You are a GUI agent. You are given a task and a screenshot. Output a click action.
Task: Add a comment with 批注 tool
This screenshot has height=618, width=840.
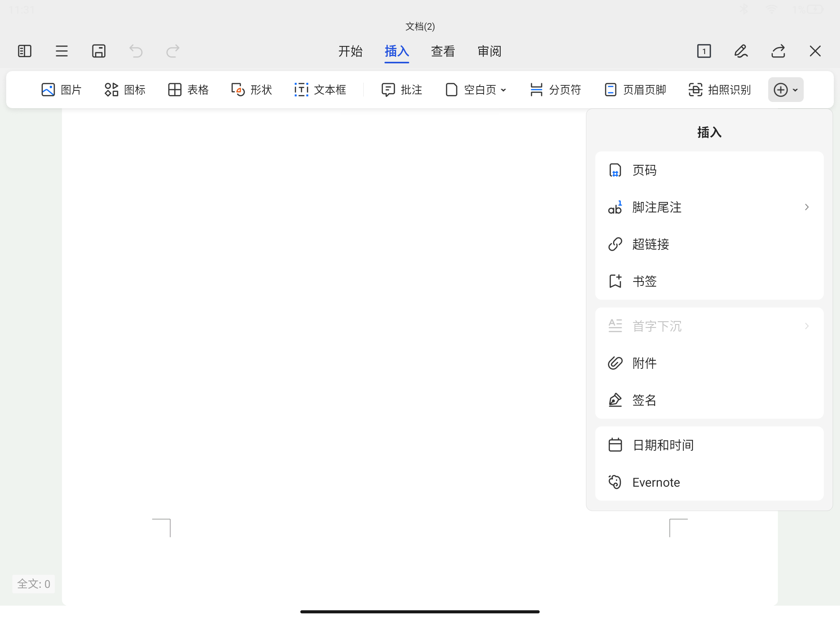(401, 89)
